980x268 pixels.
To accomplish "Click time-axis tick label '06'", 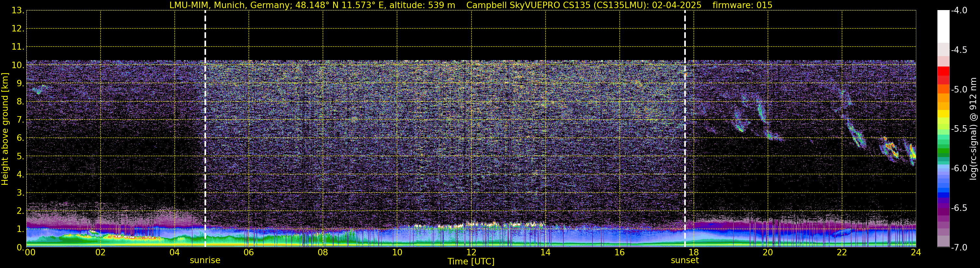I will pos(249,252).
